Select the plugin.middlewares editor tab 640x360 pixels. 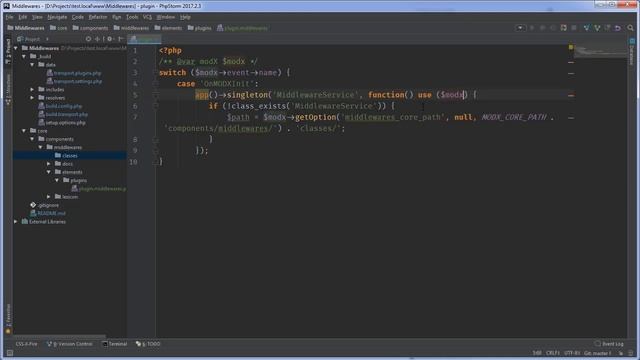145,39
